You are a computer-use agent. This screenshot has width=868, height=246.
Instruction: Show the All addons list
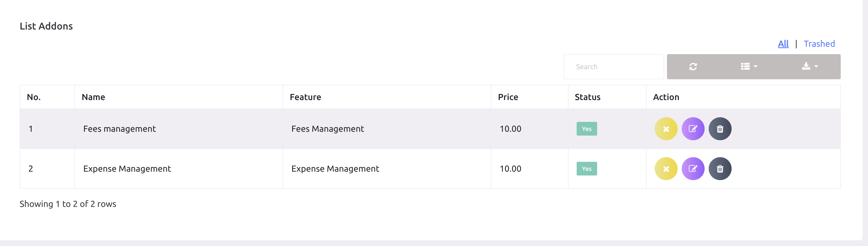click(x=783, y=44)
